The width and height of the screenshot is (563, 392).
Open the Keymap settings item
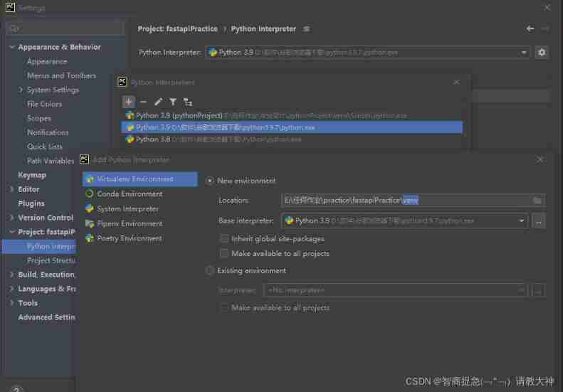[x=32, y=175]
